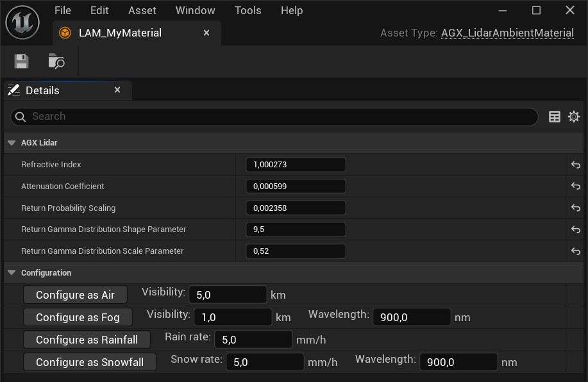This screenshot has width=588, height=382.
Task: Reset Attenuation Coefficient to default
Action: [575, 187]
